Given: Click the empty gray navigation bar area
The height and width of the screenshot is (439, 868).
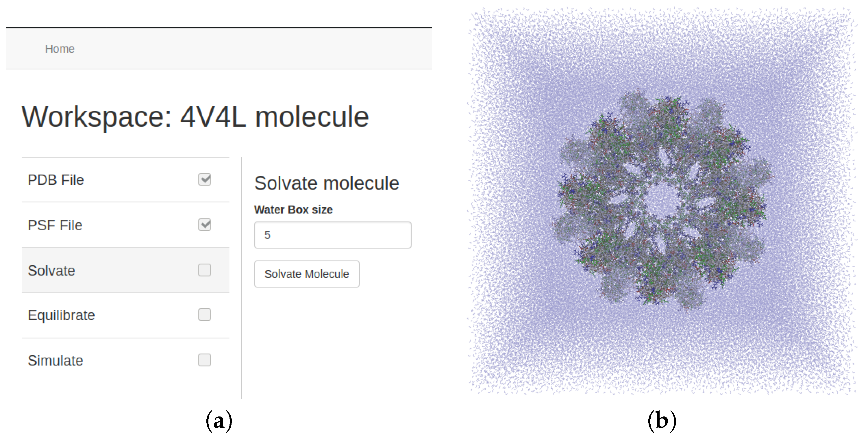Looking at the screenshot, I should [x=253, y=49].
